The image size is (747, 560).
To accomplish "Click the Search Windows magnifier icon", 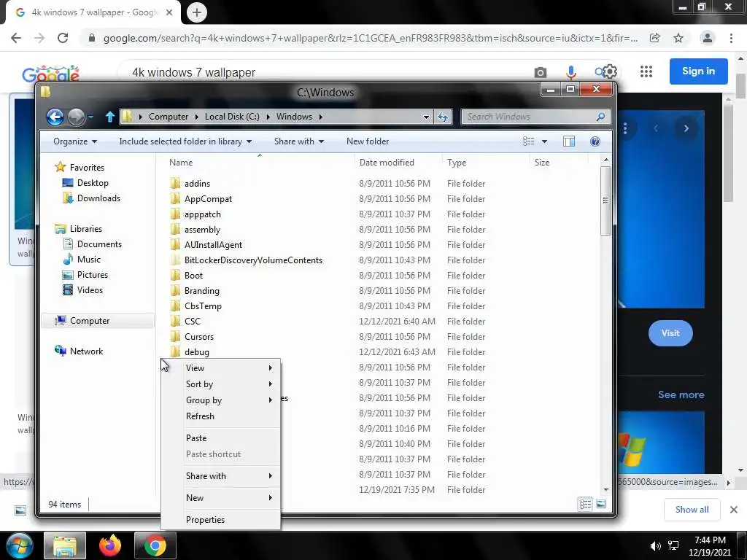I will 600,117.
